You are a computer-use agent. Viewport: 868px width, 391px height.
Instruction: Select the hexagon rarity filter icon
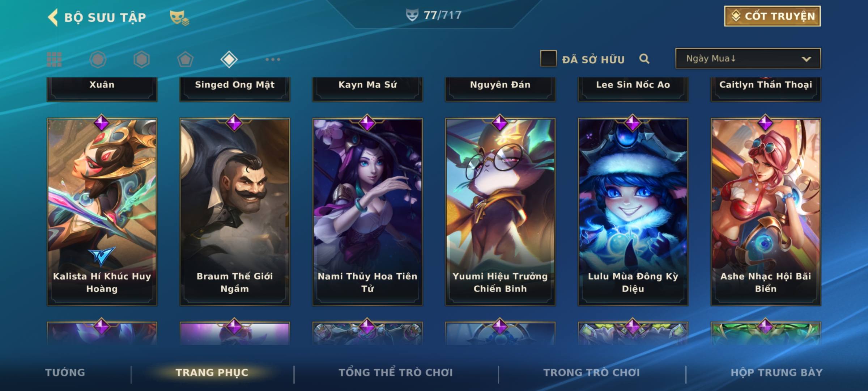(x=141, y=59)
